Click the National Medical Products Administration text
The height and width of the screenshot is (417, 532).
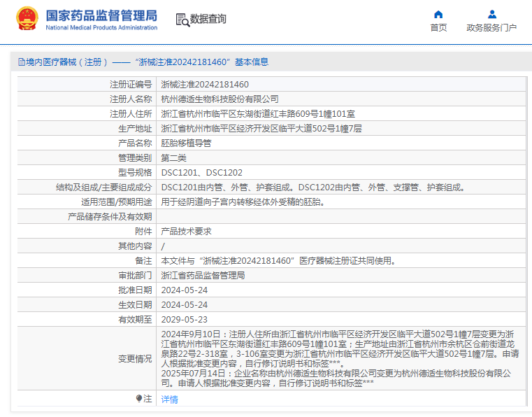[101, 27]
